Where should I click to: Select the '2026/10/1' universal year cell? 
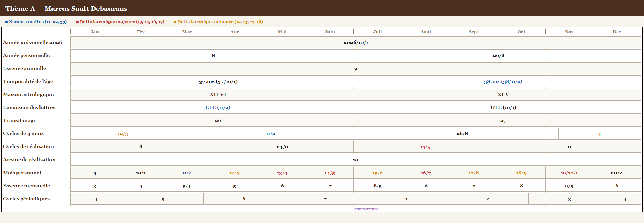pyautogui.click(x=356, y=43)
